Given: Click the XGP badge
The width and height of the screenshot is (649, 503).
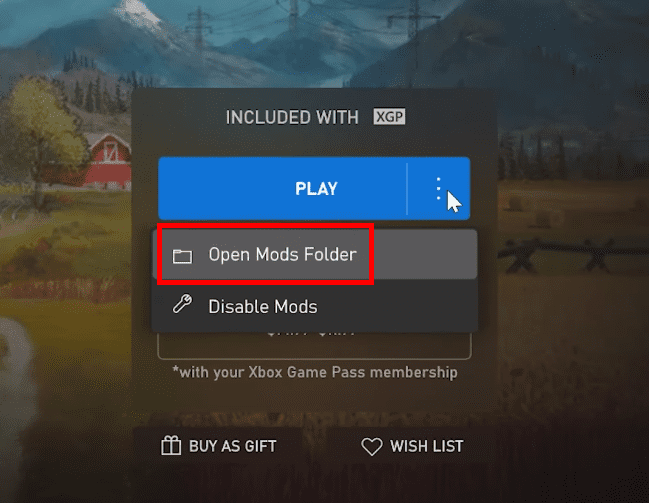Looking at the screenshot, I should pyautogui.click(x=389, y=117).
